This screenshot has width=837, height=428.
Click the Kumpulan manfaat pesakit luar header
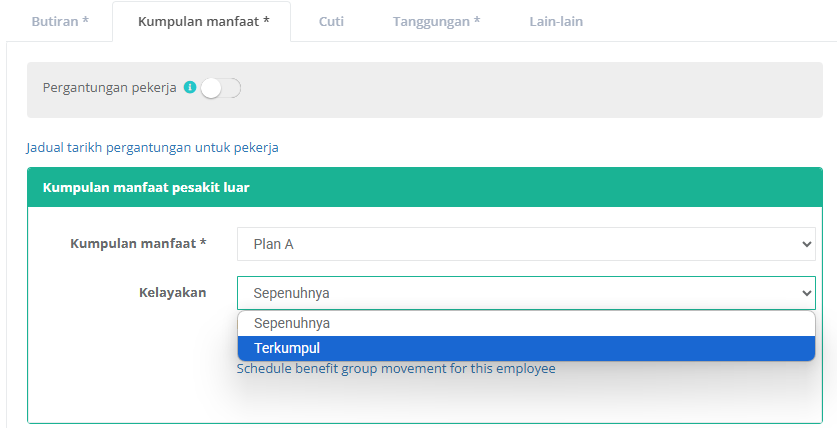point(146,187)
